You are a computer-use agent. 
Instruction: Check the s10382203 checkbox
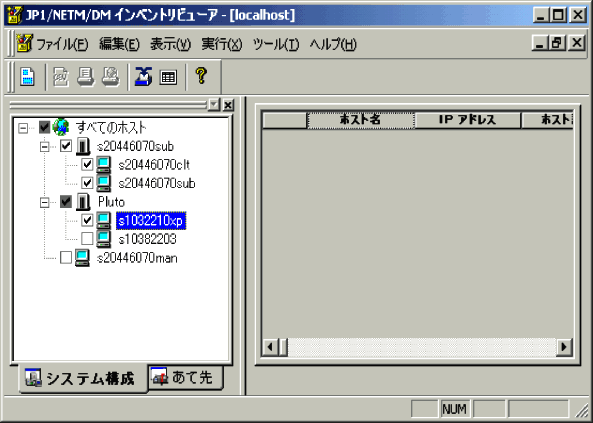(87, 239)
